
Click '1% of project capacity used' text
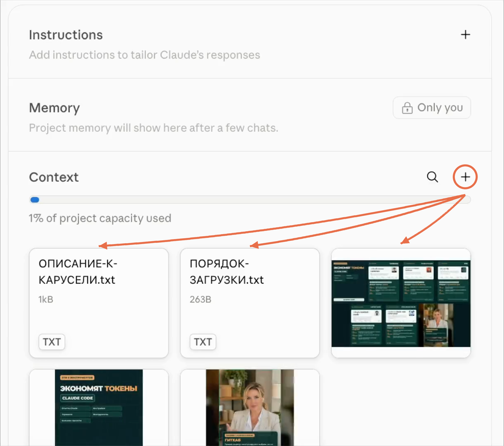(x=100, y=218)
